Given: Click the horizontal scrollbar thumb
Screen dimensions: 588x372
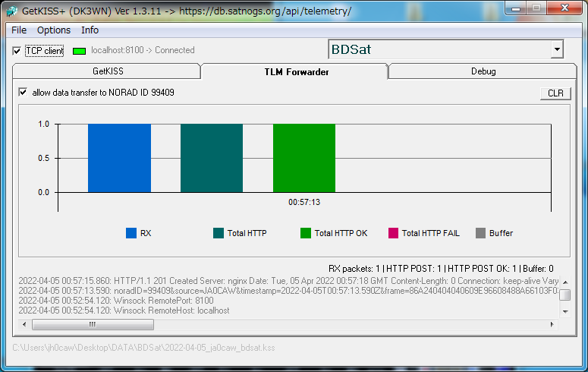Looking at the screenshot, I should click(93, 324).
